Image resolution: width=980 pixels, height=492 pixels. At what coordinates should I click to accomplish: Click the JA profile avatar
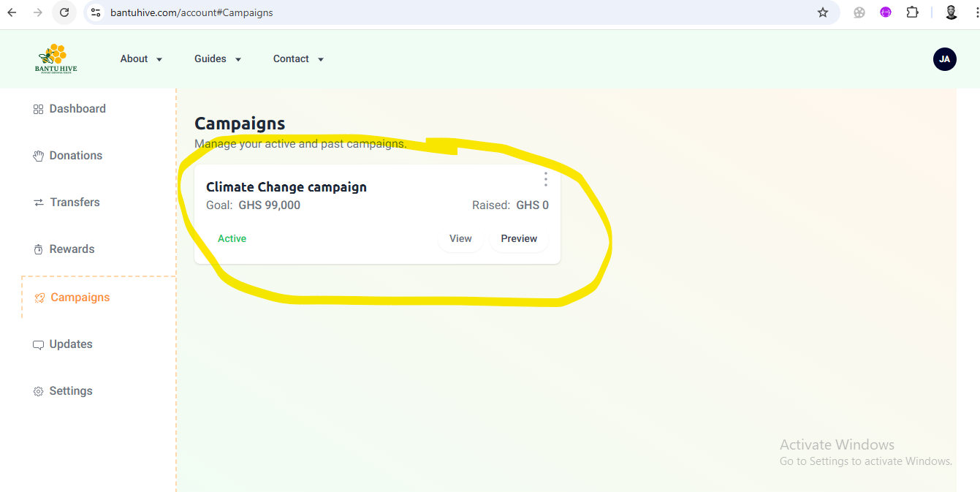pos(944,59)
